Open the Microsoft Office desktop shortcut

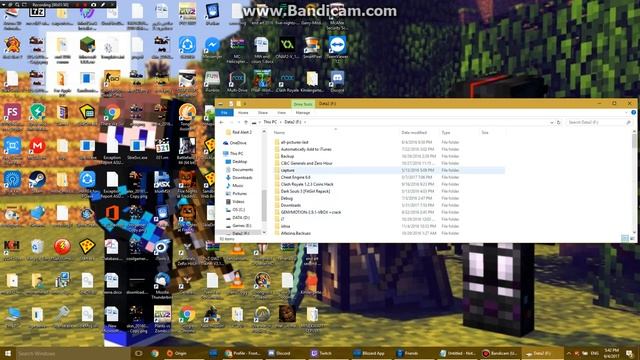pos(112,215)
